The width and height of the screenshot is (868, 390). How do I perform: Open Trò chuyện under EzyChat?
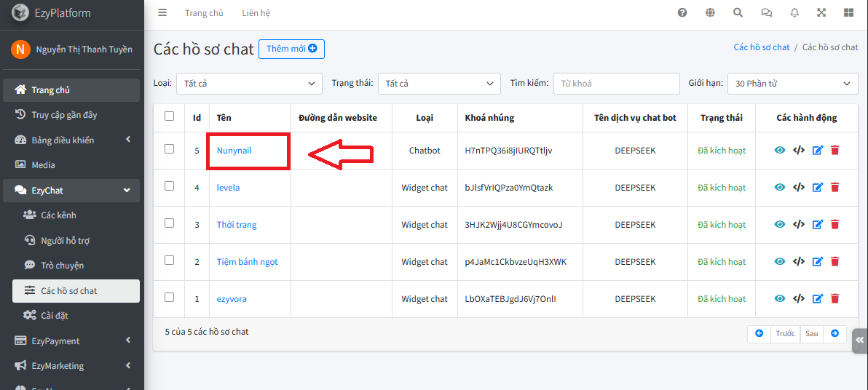pyautogui.click(x=76, y=266)
